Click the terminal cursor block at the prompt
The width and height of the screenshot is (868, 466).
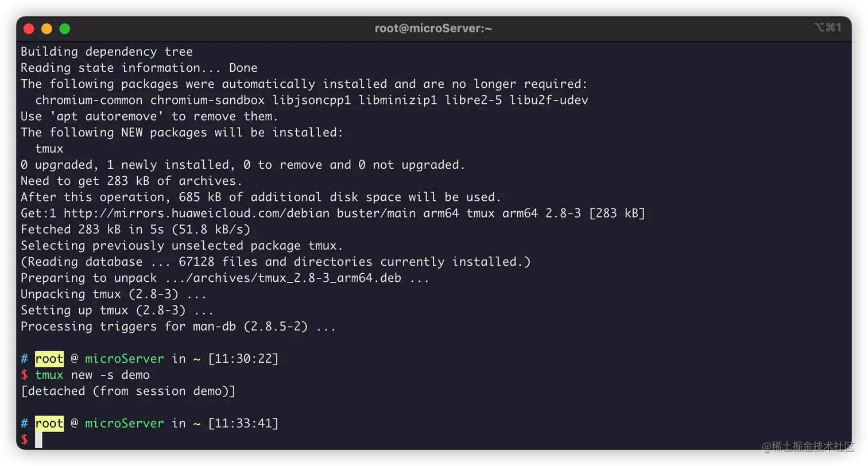coord(38,440)
